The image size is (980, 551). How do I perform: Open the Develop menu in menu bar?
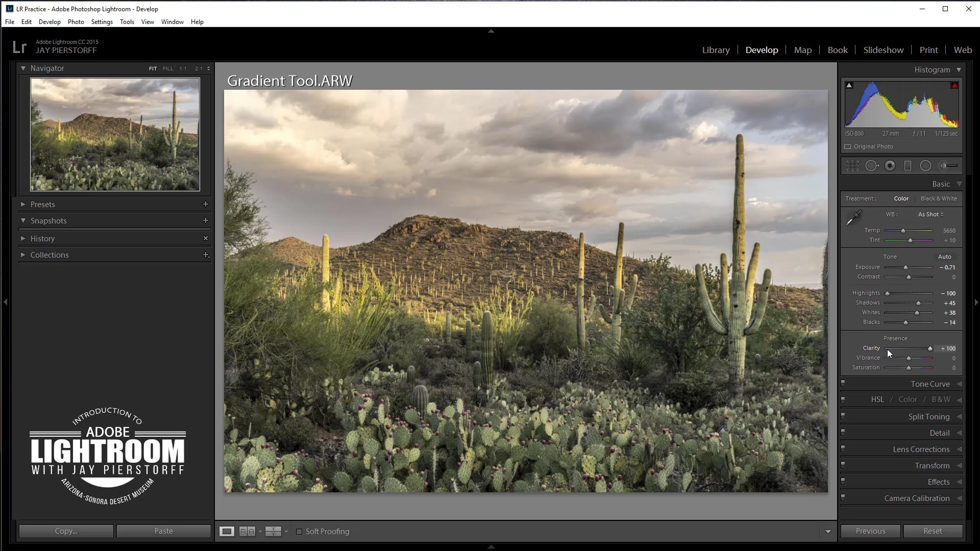[x=50, y=22]
